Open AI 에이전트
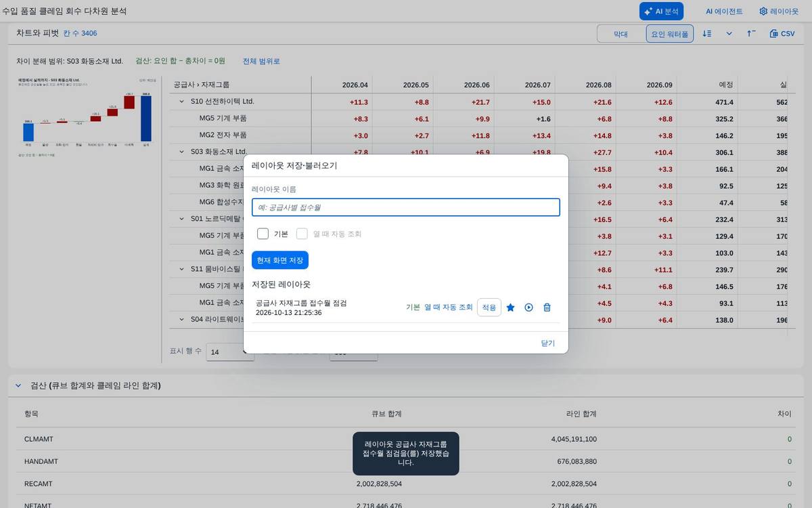 (x=723, y=12)
